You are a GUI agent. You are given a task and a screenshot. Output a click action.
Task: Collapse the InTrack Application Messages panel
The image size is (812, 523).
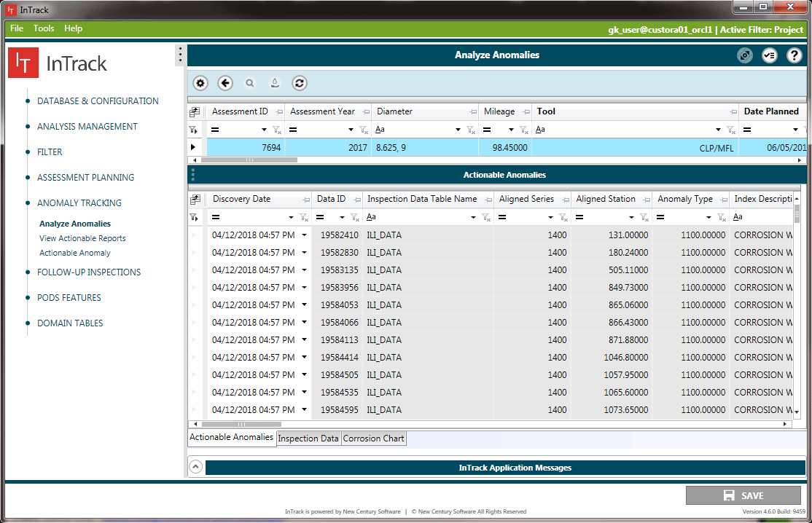[x=195, y=466]
